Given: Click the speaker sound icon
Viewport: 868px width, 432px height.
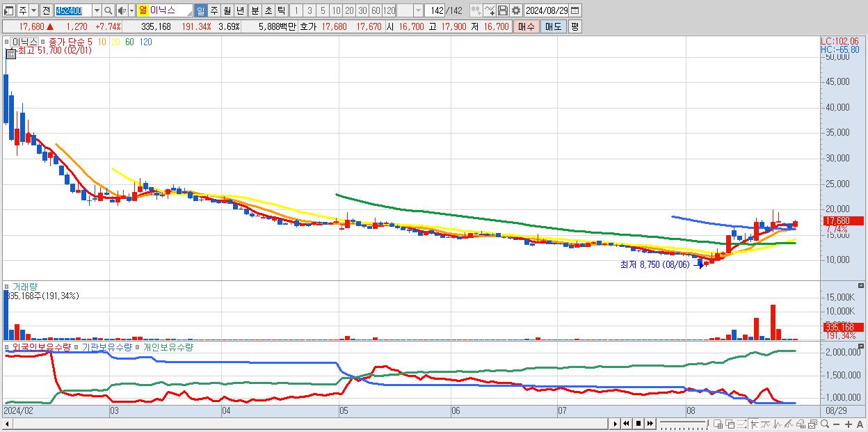Looking at the screenshot, I should coord(121,10).
